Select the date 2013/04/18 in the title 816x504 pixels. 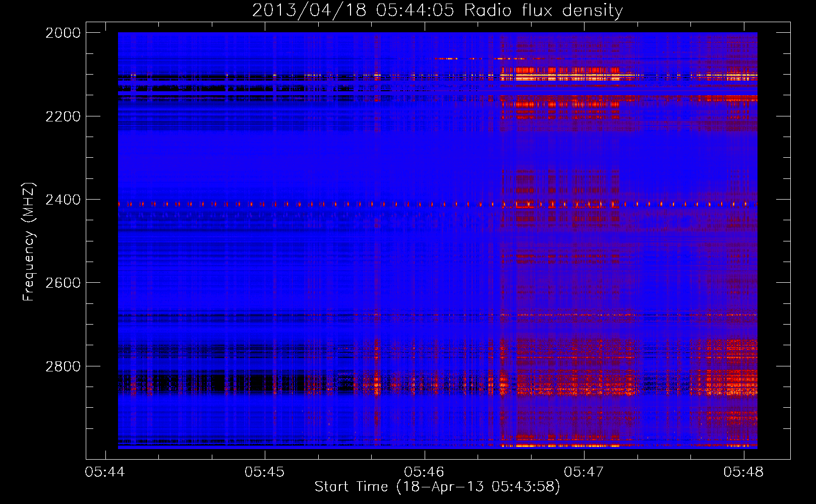pyautogui.click(x=309, y=11)
